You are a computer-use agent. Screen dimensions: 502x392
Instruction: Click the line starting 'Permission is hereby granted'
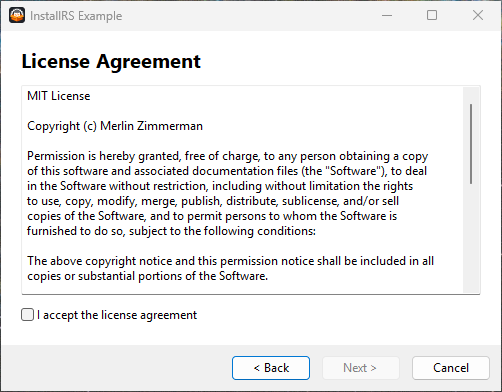[x=228, y=156]
